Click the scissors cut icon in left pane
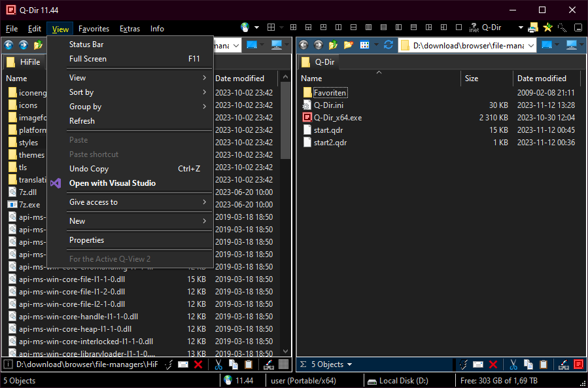Viewport: 588px width, 388px height. point(218,364)
